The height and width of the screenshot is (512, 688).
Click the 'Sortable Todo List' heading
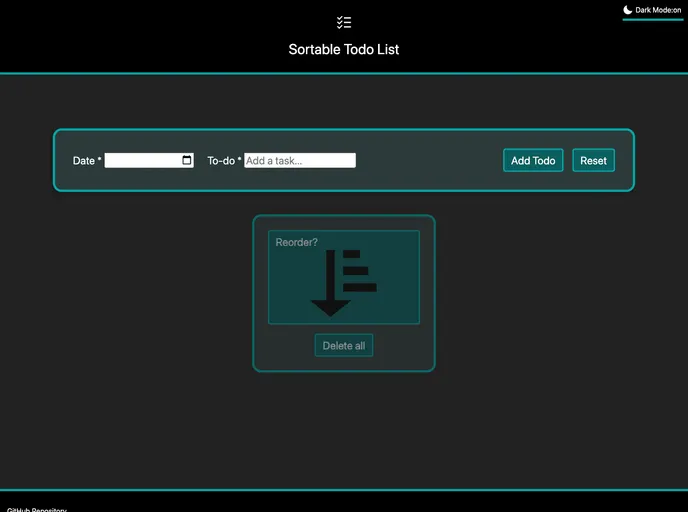[x=344, y=49]
